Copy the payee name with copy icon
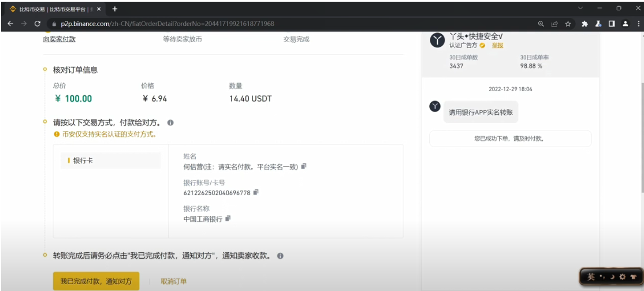 pyautogui.click(x=304, y=167)
